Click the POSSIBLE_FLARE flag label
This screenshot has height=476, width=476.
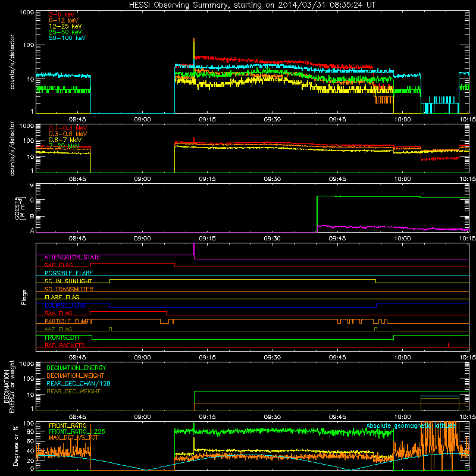point(68,273)
